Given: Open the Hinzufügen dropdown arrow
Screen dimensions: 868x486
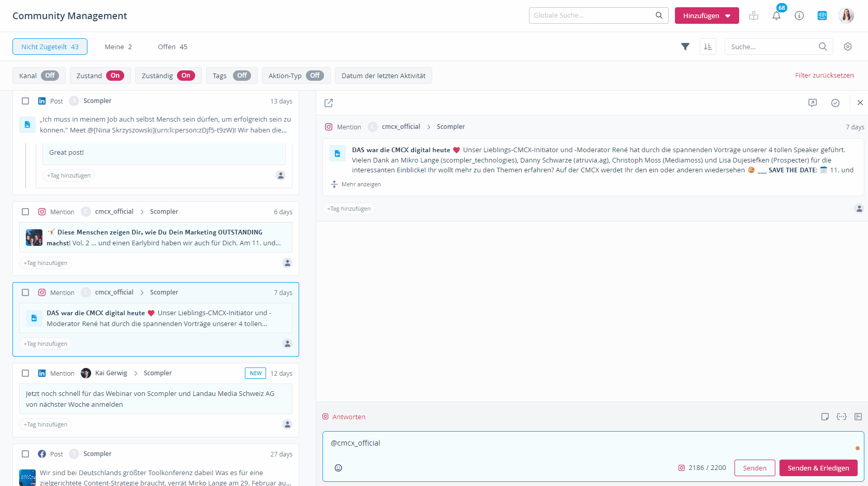Looking at the screenshot, I should tap(727, 16).
